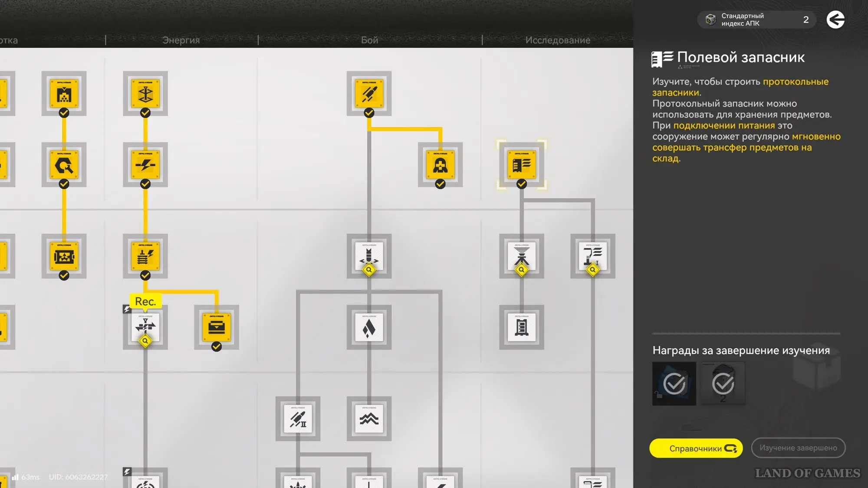The width and height of the screenshot is (868, 488).
Task: Select the yellow briefcase storage node
Action: (x=216, y=327)
